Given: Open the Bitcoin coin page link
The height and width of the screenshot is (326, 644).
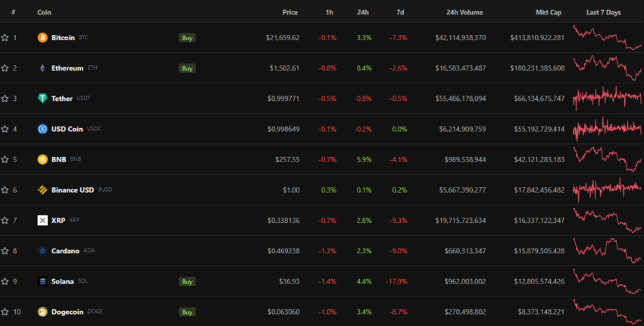Looking at the screenshot, I should click(x=63, y=37).
